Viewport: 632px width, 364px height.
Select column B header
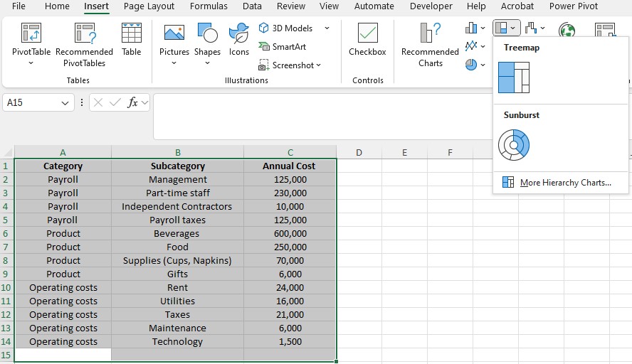(177, 152)
